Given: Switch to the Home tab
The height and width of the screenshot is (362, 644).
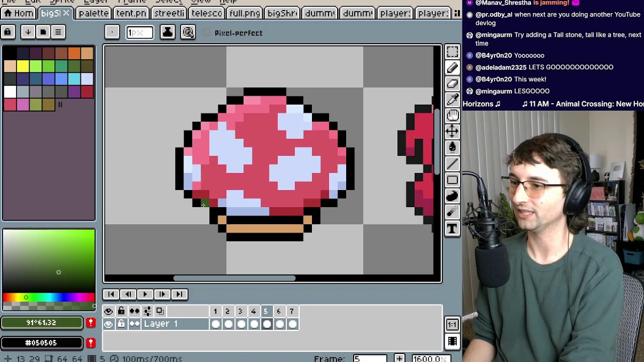Looking at the screenshot, I should [x=19, y=13].
